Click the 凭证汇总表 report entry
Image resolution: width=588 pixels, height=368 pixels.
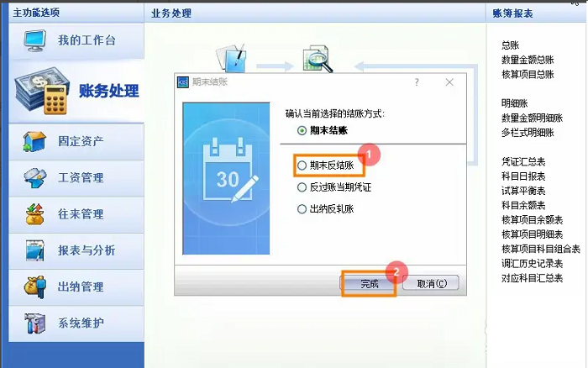(x=522, y=161)
